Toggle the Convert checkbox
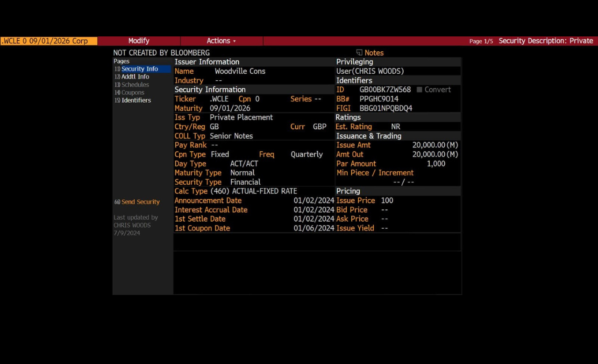Screen dimensions: 598x364 [x=419, y=90]
